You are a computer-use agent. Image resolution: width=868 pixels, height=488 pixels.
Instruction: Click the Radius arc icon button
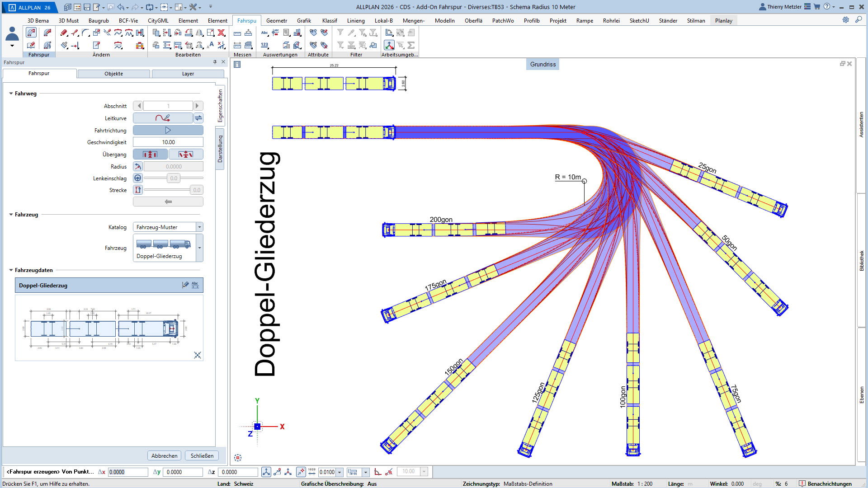tap(138, 166)
